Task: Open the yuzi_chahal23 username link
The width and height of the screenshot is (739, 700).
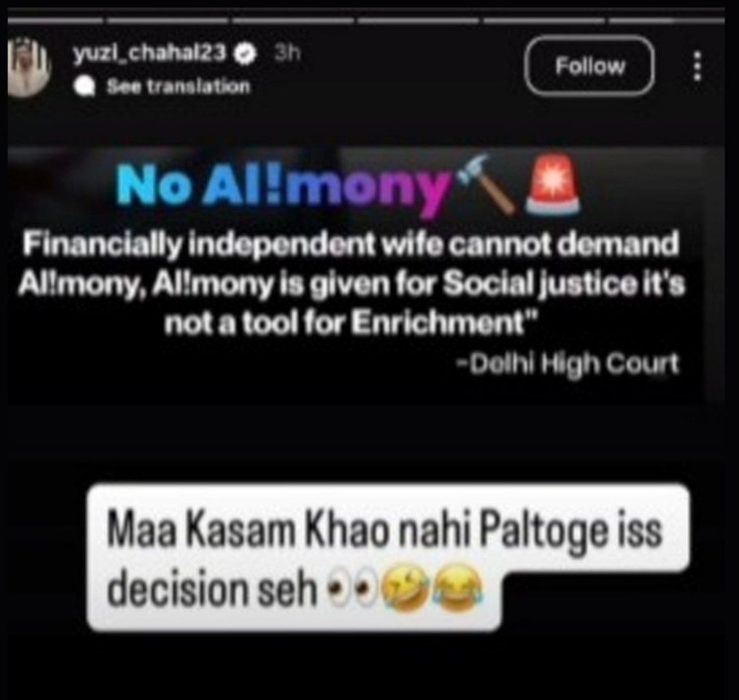Action: (x=150, y=53)
